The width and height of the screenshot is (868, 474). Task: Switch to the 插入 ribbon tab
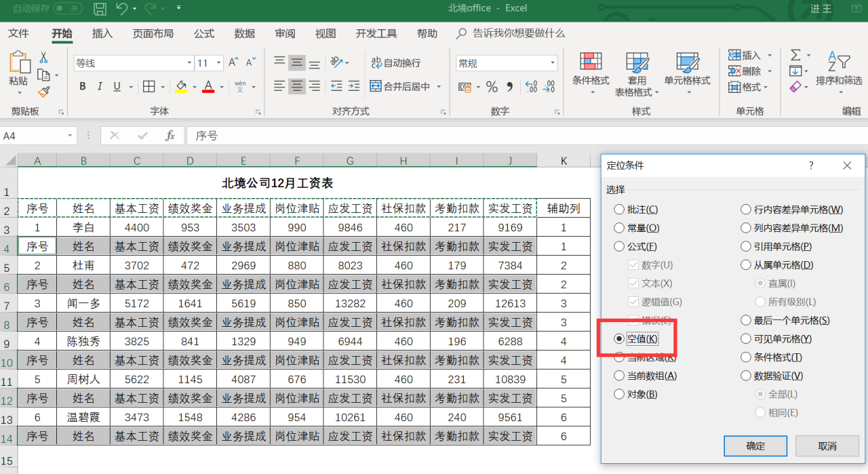tap(102, 33)
